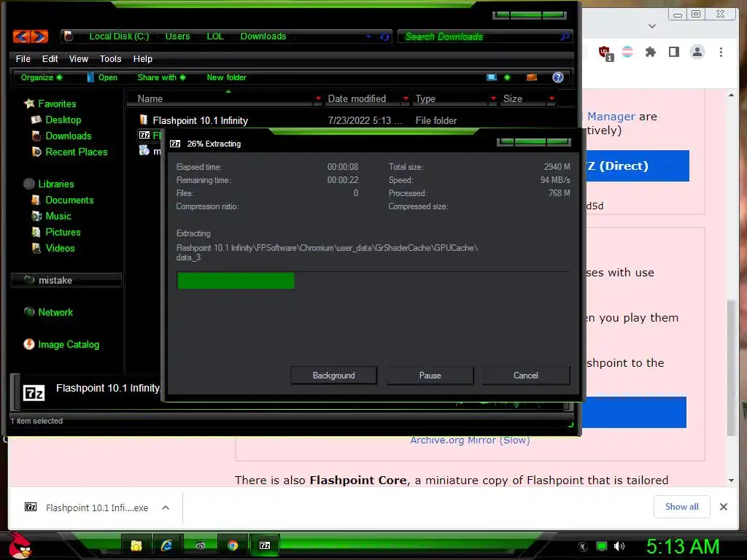Click the Chrome page vertical scrollbar

click(x=731, y=368)
